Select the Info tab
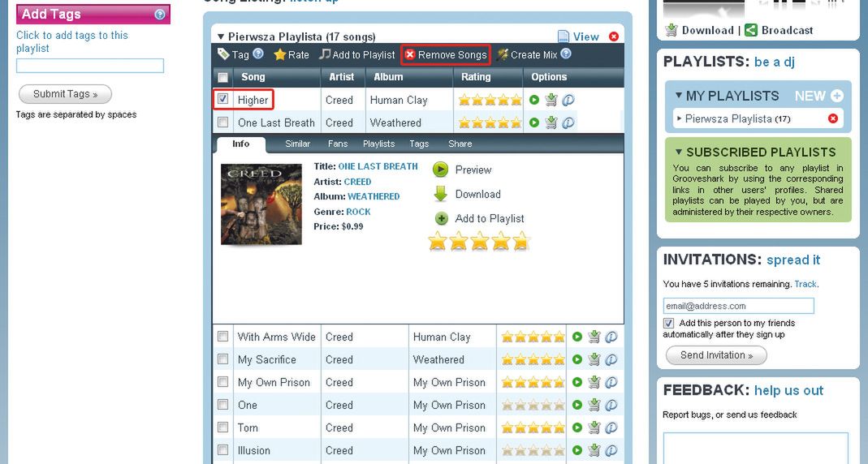This screenshot has height=464, width=868. pos(241,144)
